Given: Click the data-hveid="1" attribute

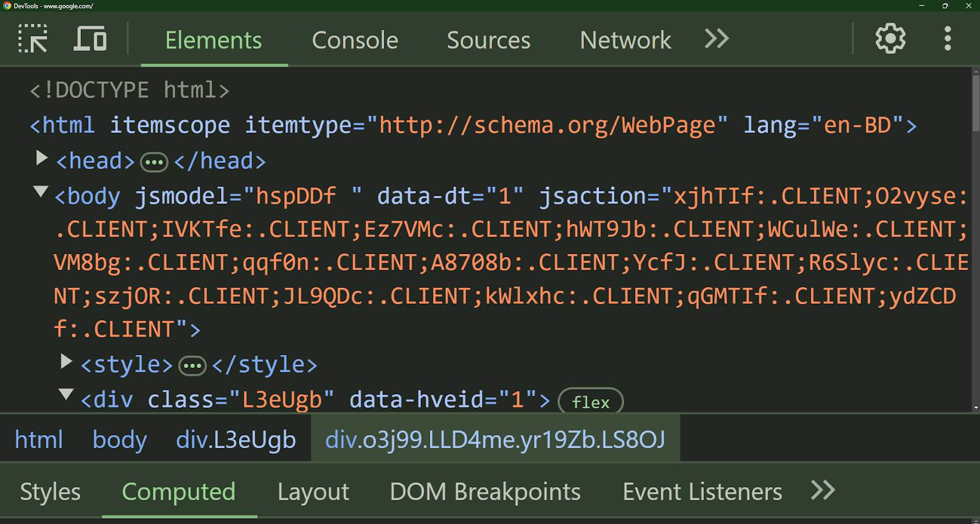Looking at the screenshot, I should click(x=443, y=400).
